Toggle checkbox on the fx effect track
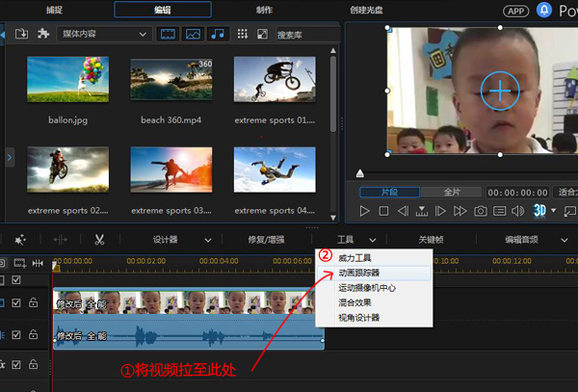The height and width of the screenshot is (392, 578). coord(16,364)
